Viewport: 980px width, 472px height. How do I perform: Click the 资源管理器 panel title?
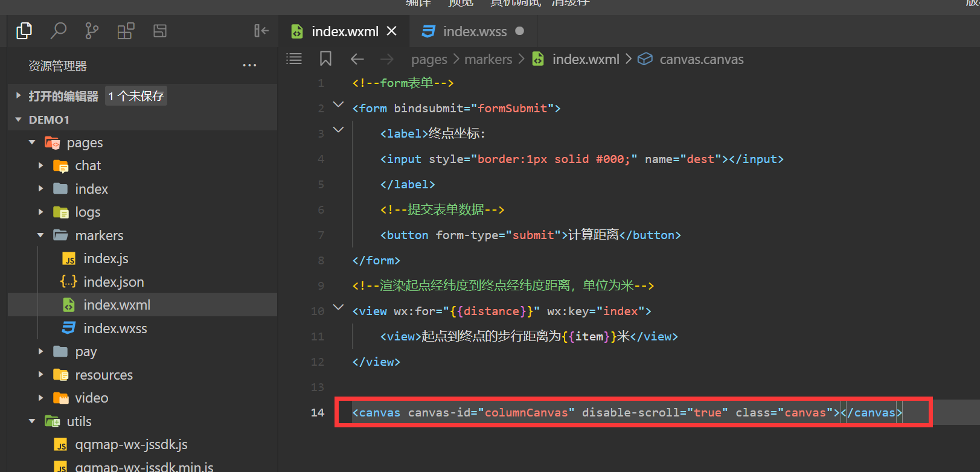tap(57, 66)
